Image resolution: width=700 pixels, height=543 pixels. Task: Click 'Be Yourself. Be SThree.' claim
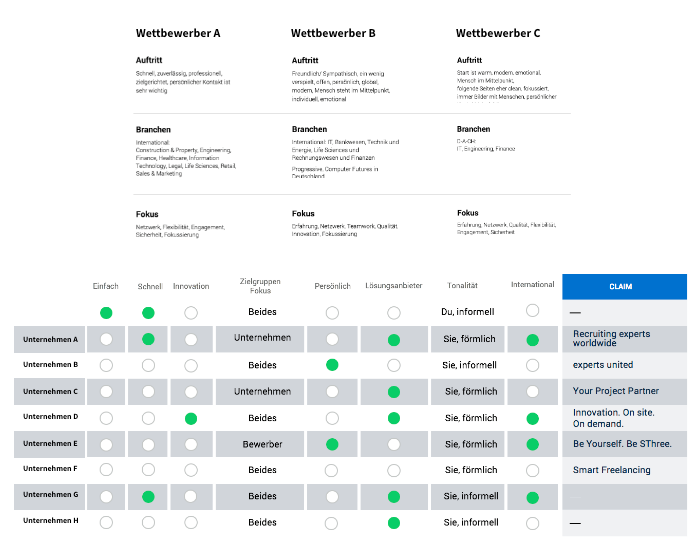622,444
